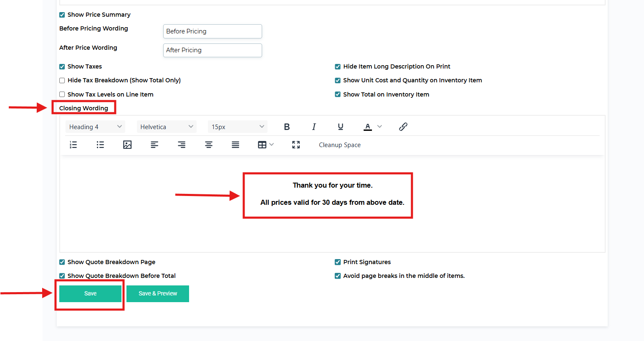This screenshot has height=341, width=644.
Task: Justify the text alignment
Action: [235, 145]
